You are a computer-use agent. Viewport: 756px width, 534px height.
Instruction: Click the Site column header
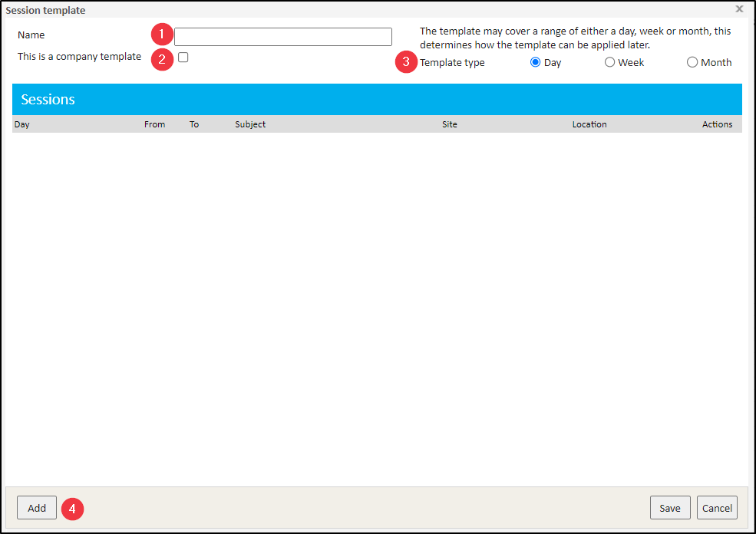click(x=450, y=124)
